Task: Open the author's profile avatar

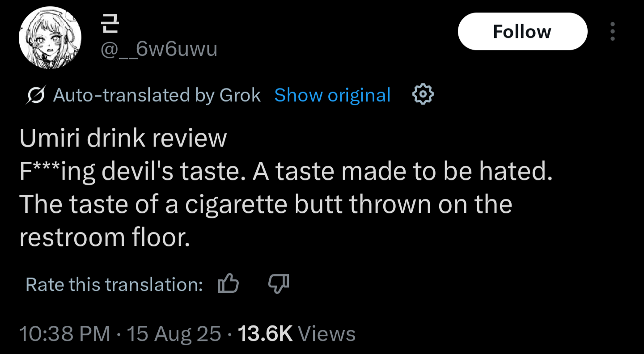Action: tap(50, 38)
